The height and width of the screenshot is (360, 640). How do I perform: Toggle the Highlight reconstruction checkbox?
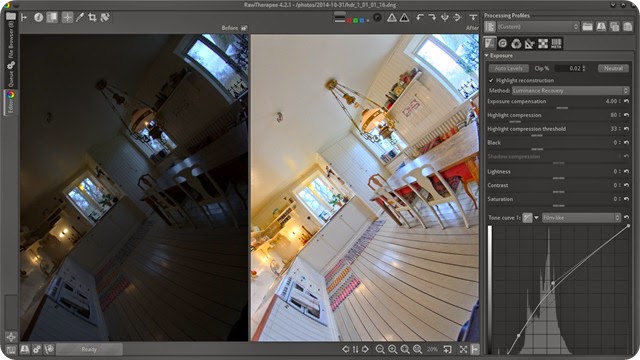point(491,80)
